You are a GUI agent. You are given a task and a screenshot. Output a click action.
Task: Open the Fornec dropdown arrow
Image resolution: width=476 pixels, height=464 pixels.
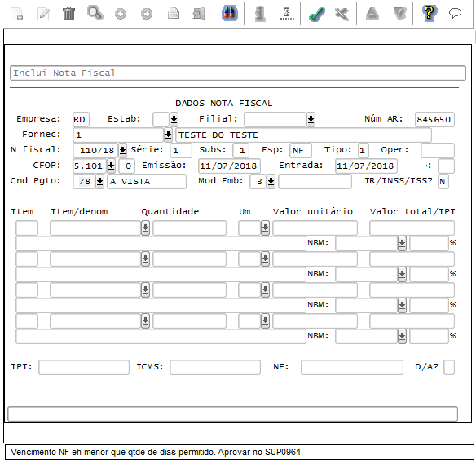click(x=168, y=135)
